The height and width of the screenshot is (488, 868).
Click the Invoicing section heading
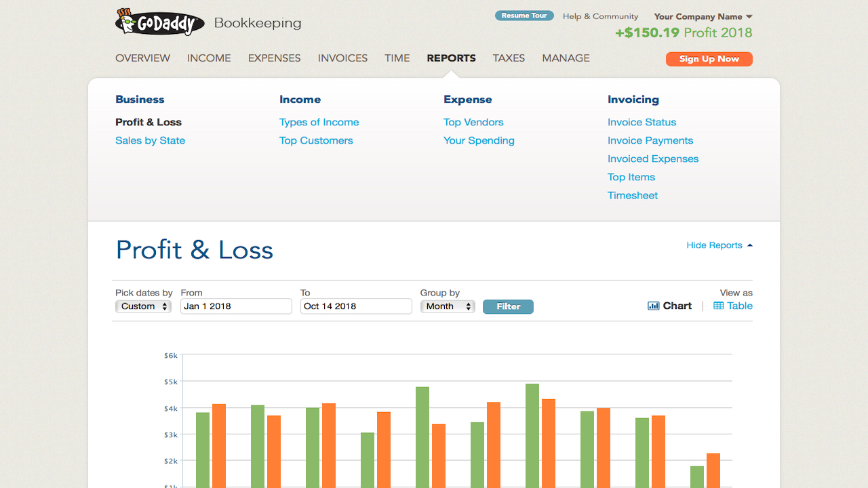[633, 99]
